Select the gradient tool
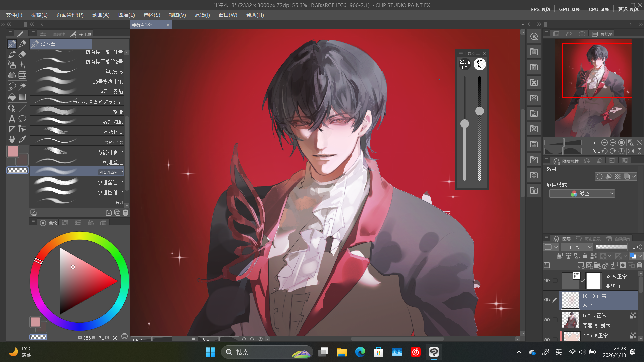Viewport: 644px width, 362px height. pyautogui.click(x=22, y=97)
